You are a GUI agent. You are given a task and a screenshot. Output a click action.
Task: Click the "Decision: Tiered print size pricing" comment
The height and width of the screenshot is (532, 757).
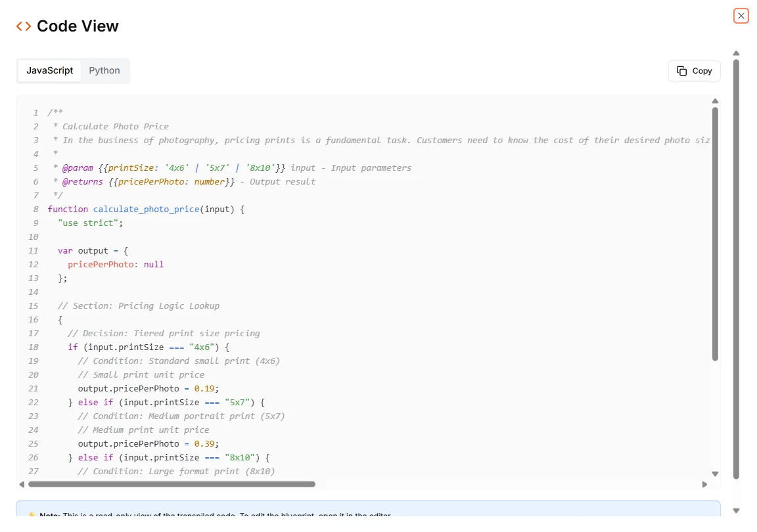click(x=164, y=334)
